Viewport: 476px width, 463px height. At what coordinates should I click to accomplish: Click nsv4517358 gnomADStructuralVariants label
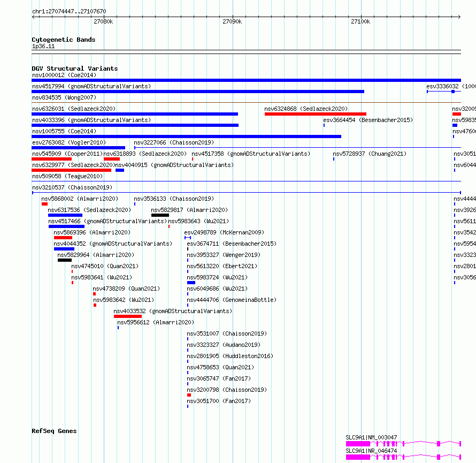point(251,154)
